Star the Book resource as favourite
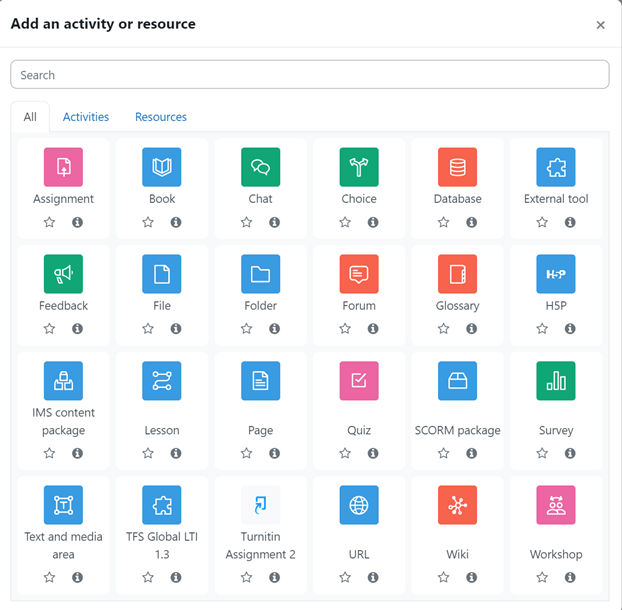The image size is (622, 610). (148, 222)
